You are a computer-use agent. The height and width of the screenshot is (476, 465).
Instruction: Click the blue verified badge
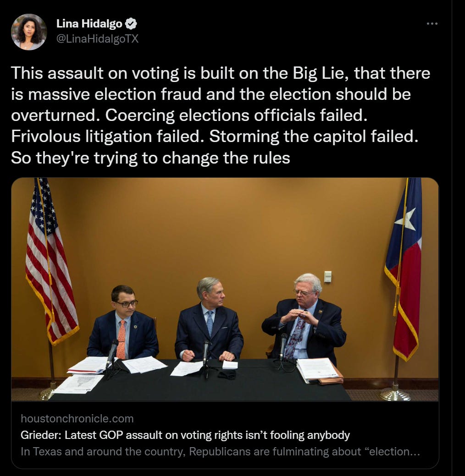[x=131, y=24]
